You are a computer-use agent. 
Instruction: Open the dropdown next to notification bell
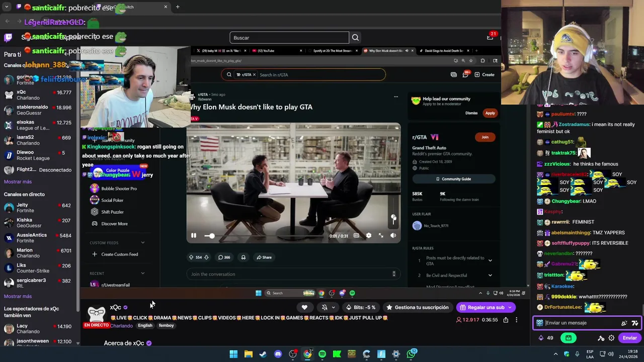(333, 307)
